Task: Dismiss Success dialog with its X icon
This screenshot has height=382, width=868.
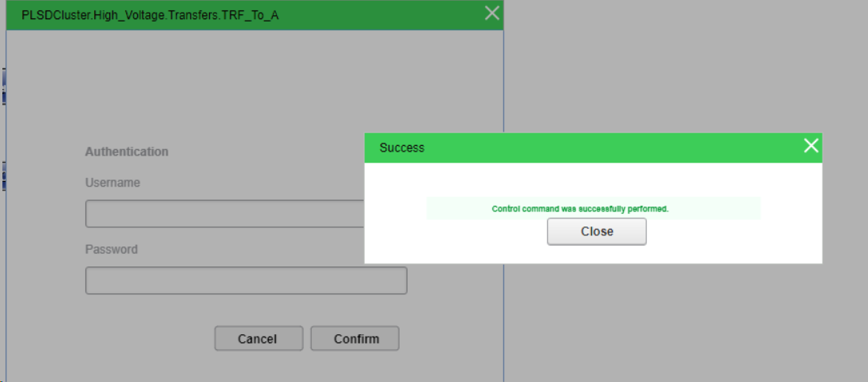Action: (x=811, y=146)
